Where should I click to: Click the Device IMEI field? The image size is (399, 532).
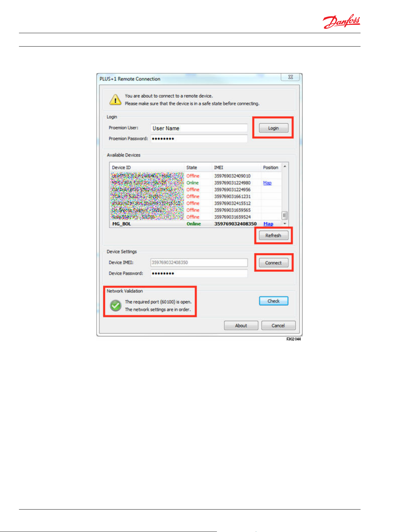pyautogui.click(x=199, y=262)
